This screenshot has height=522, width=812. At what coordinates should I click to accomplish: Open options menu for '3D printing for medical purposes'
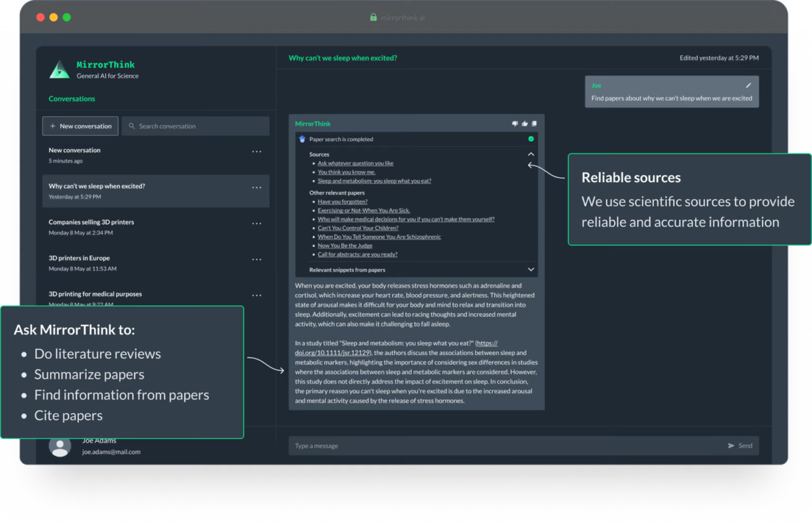coord(257,295)
